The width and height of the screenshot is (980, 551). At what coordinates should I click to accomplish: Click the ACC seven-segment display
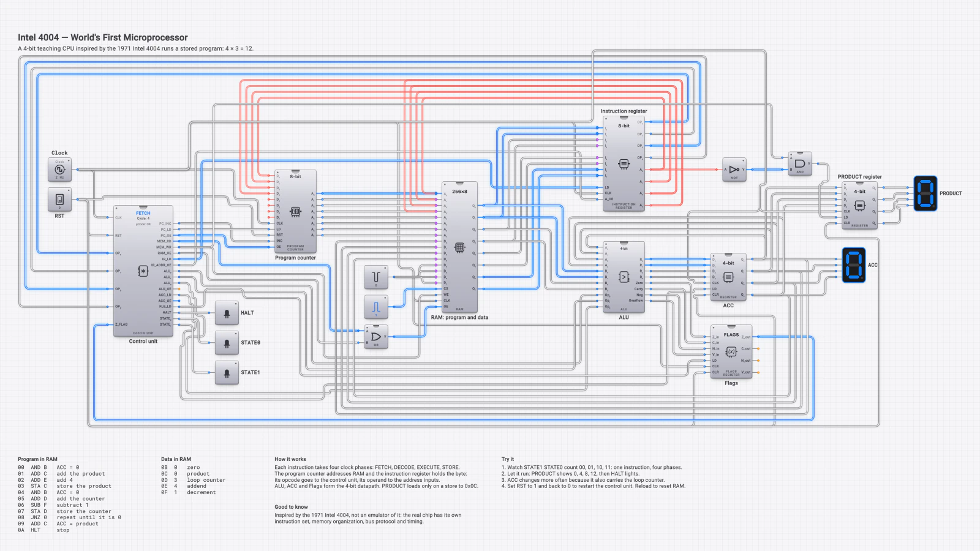(854, 265)
